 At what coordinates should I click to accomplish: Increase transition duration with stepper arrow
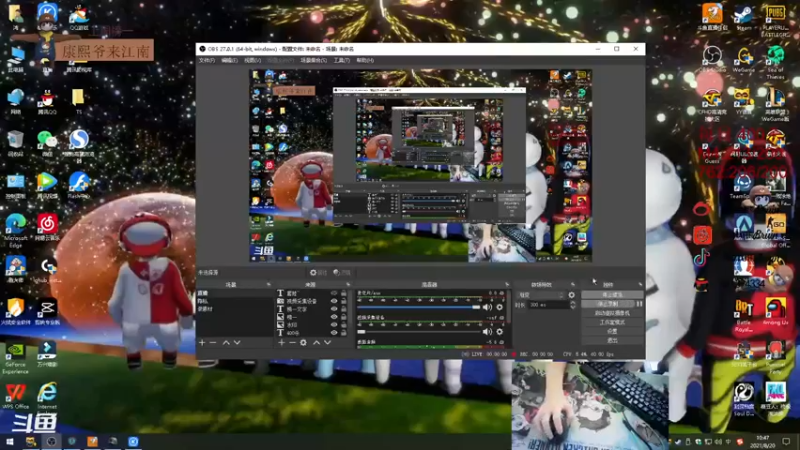point(572,303)
